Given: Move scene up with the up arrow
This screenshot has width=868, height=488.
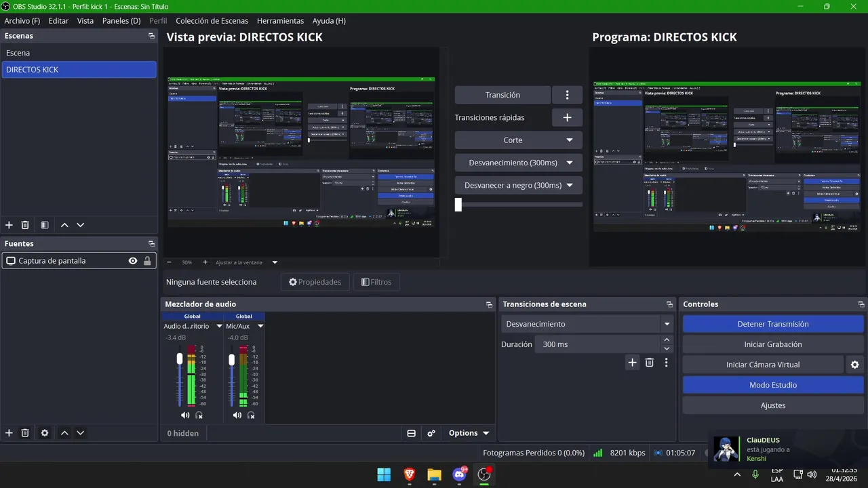Looking at the screenshot, I should click(64, 225).
